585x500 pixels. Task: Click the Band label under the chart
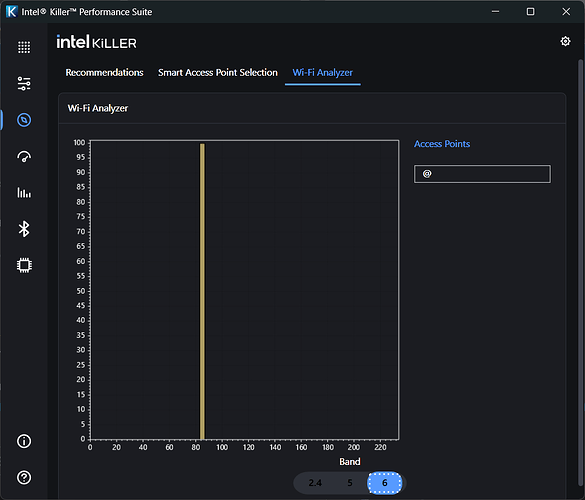coord(350,462)
